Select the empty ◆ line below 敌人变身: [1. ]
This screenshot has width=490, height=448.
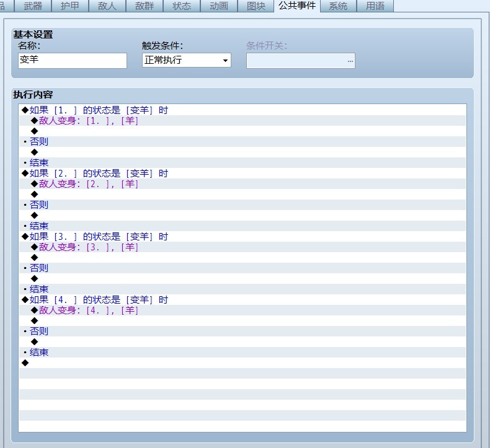(x=243, y=131)
